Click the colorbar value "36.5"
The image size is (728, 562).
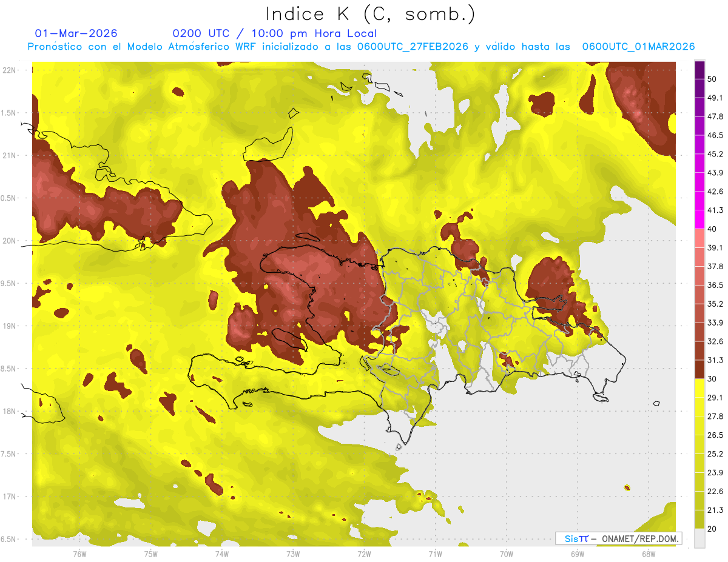point(715,285)
